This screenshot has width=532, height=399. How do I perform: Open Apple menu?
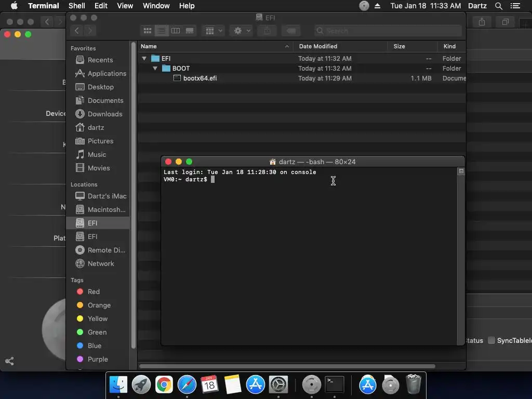(x=14, y=6)
